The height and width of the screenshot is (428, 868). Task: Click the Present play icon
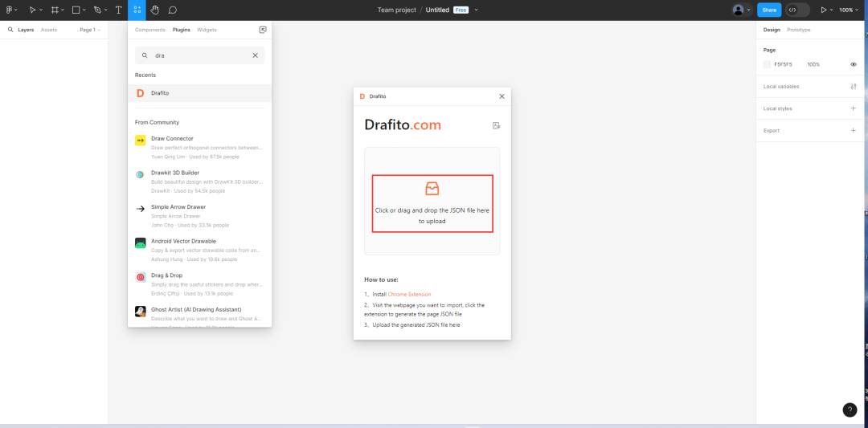pos(823,10)
